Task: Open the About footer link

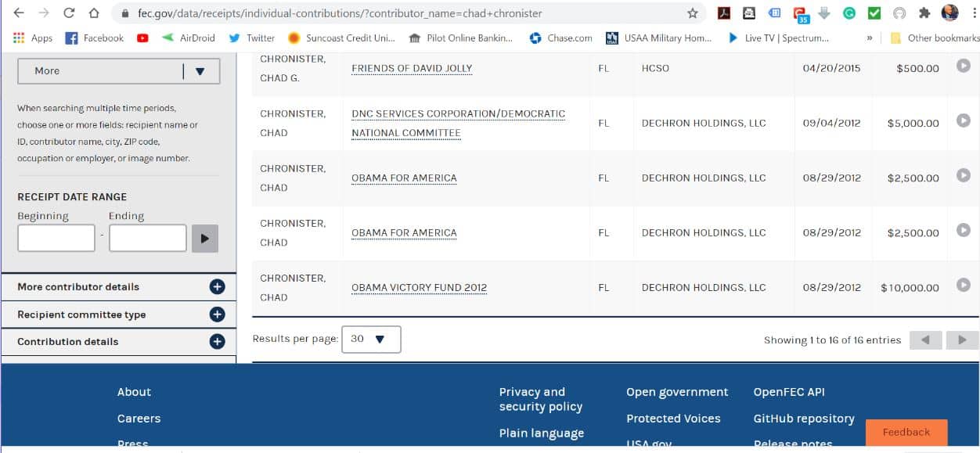Action: (134, 392)
